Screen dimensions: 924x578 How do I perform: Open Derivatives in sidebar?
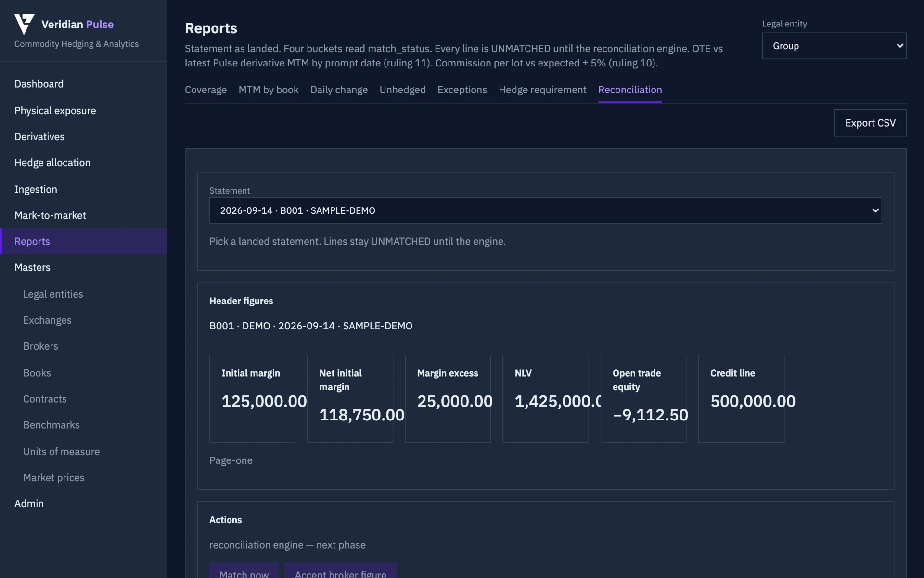pyautogui.click(x=84, y=136)
